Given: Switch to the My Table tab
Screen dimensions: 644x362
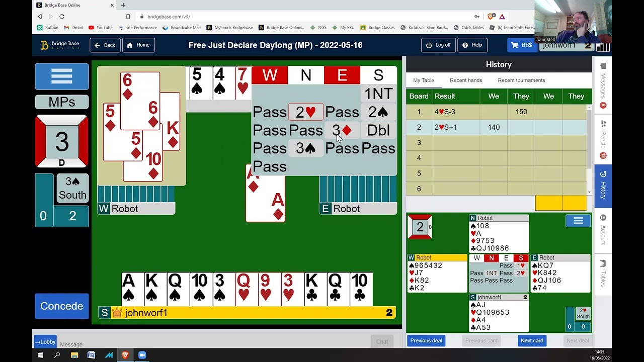Looking at the screenshot, I should click(424, 80).
